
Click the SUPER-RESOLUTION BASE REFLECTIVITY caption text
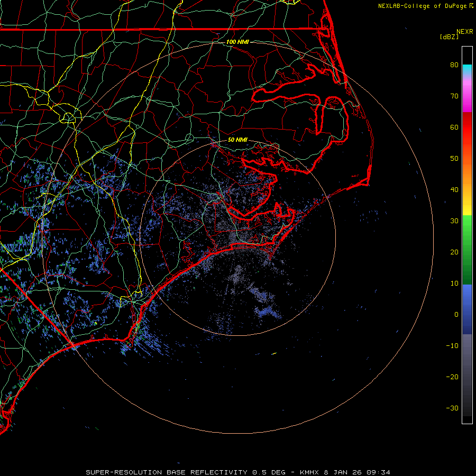tap(167, 472)
